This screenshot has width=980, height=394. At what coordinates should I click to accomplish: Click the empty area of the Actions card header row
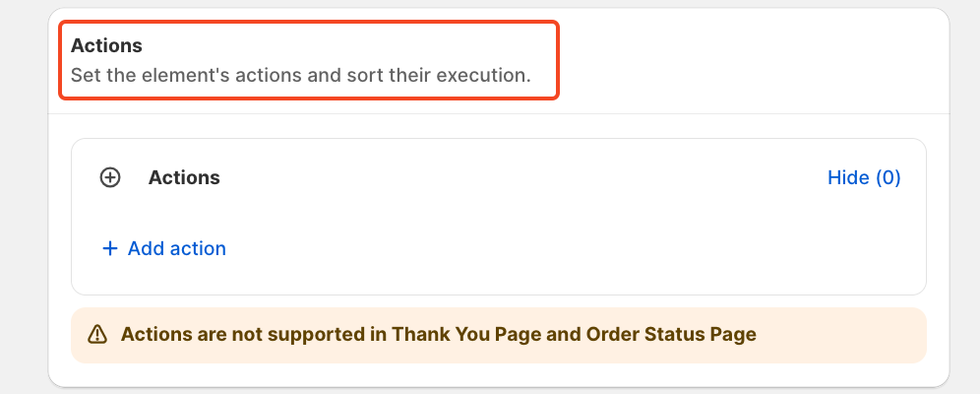coord(523,178)
